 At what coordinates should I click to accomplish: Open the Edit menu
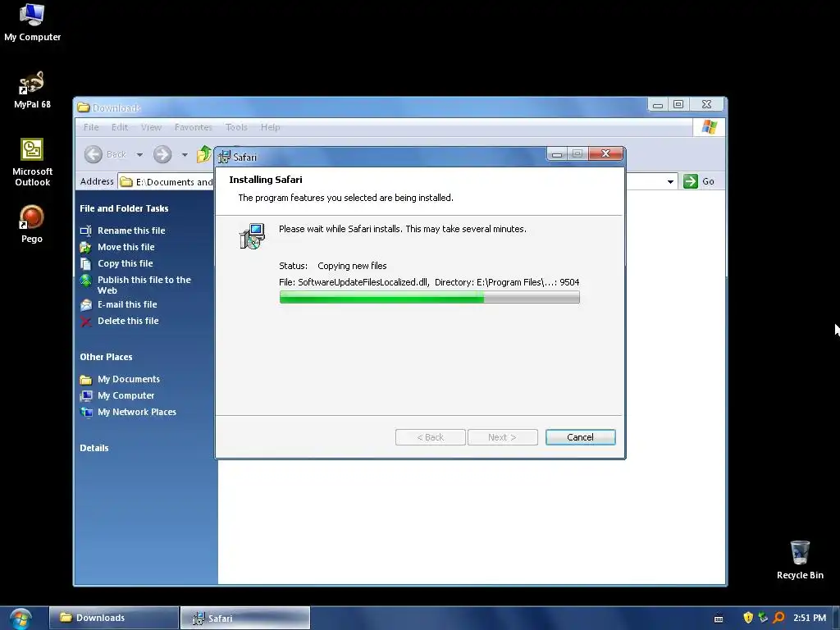120,127
